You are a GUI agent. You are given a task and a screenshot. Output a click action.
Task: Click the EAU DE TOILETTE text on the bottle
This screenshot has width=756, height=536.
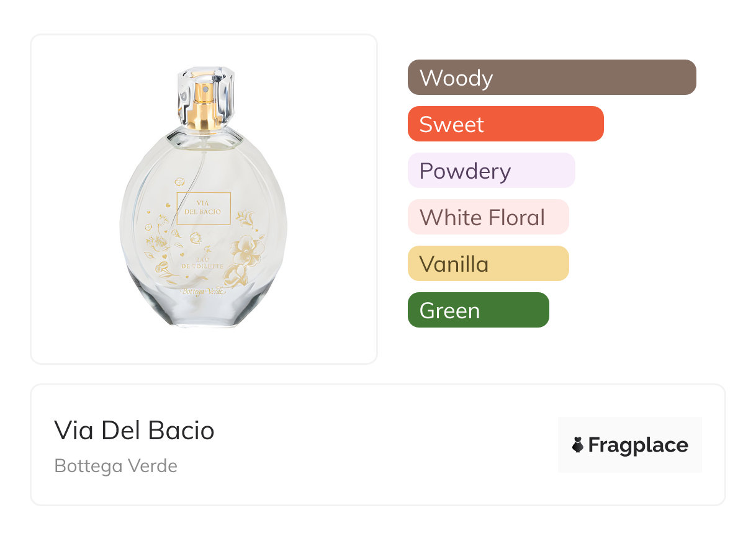(x=202, y=261)
